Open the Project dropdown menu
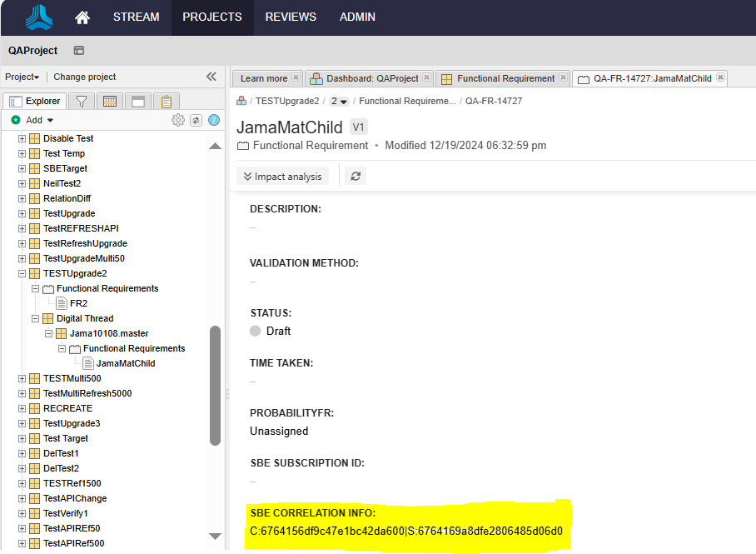 (22, 77)
